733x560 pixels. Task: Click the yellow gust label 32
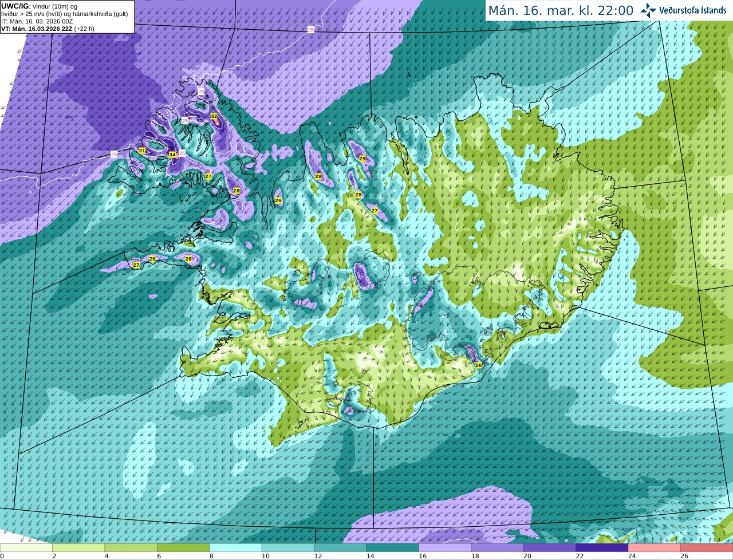point(214,116)
